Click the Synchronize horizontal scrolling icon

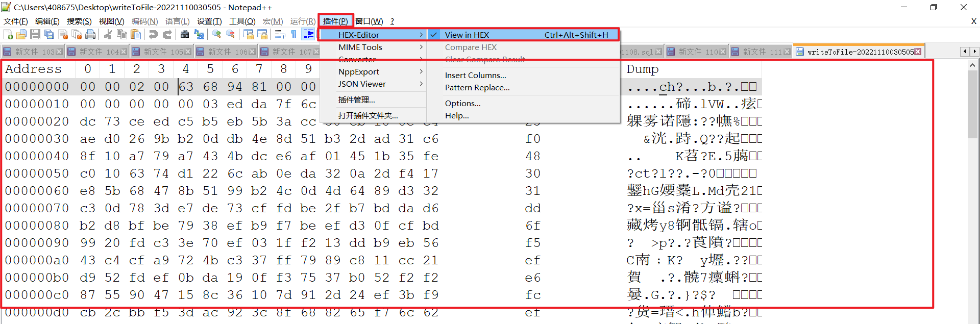pyautogui.click(x=262, y=34)
